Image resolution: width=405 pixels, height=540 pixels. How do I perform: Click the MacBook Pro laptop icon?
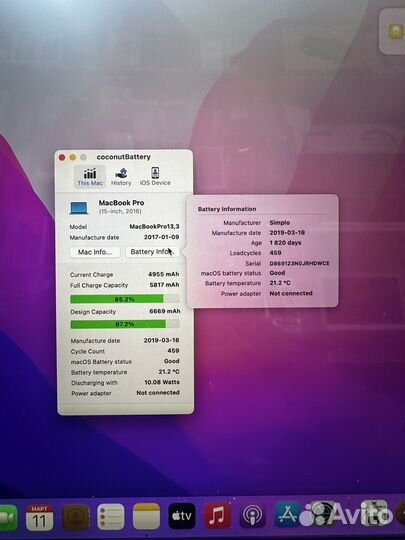pos(79,208)
